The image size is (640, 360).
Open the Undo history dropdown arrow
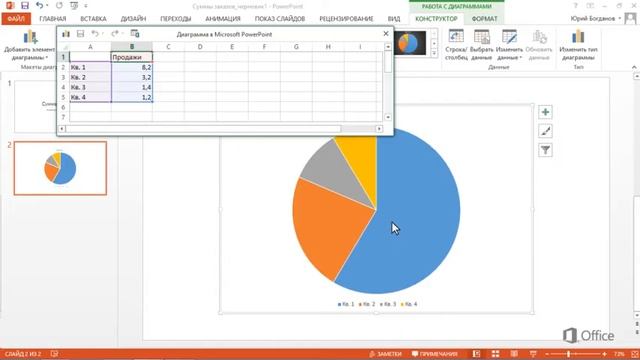47,6
